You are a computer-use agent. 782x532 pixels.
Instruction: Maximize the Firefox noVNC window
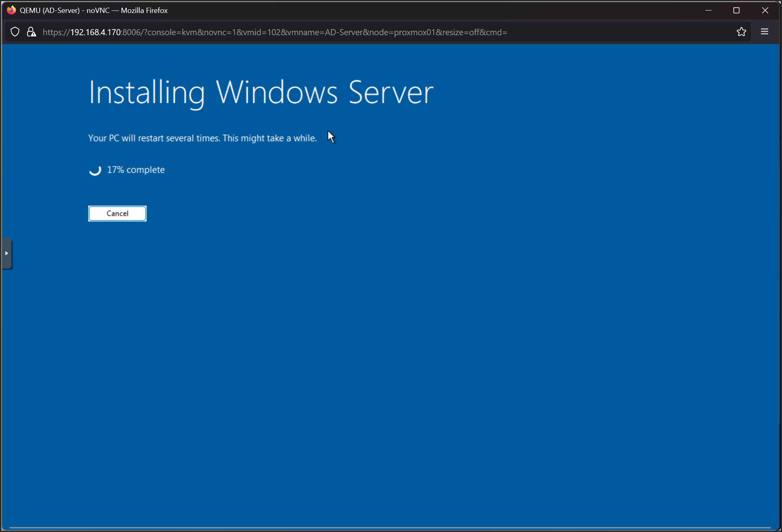pyautogui.click(x=736, y=10)
